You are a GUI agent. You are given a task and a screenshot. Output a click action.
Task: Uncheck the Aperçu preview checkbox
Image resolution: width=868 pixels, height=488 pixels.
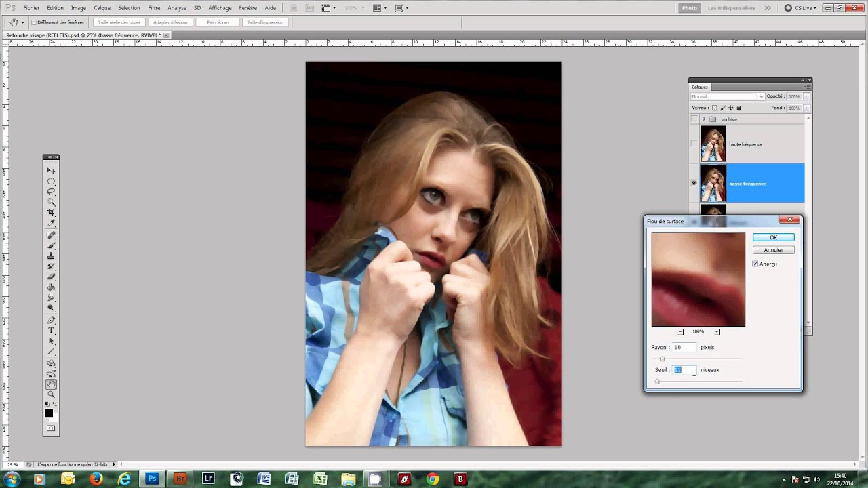[x=755, y=264]
